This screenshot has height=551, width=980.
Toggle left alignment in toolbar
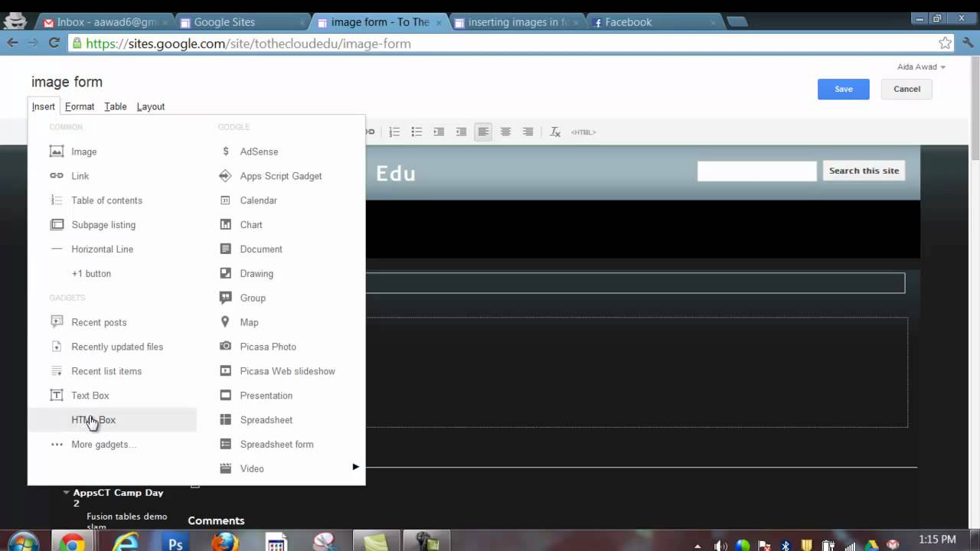(483, 132)
